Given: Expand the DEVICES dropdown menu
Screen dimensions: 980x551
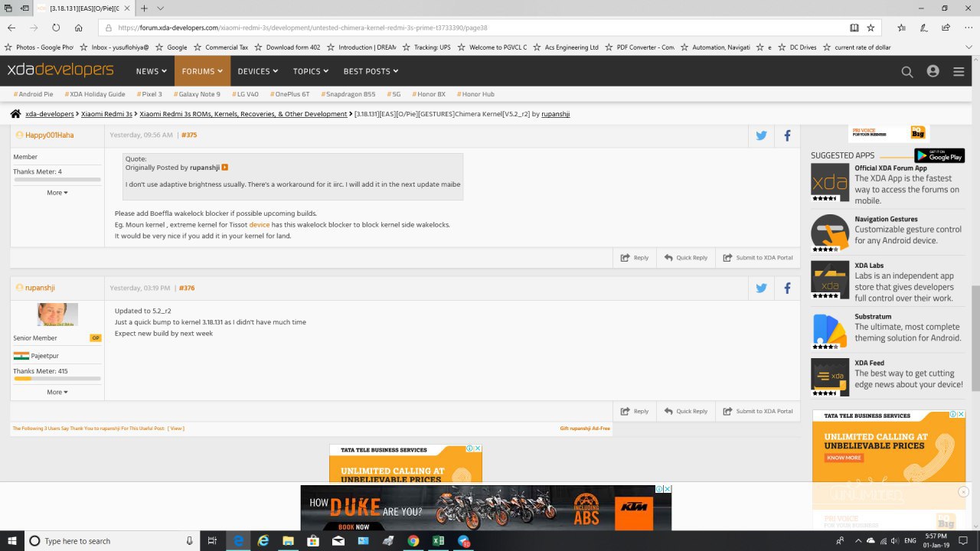Looking at the screenshot, I should [x=257, y=71].
